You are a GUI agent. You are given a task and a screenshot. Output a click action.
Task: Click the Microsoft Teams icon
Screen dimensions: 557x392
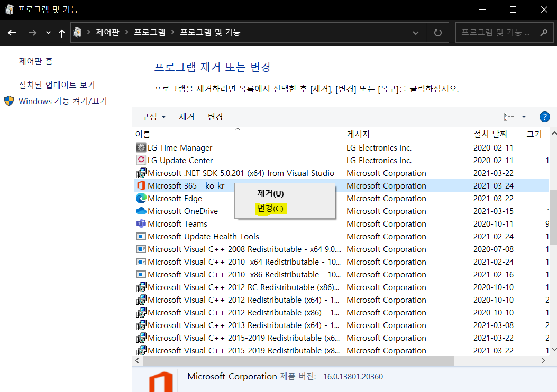(x=141, y=224)
